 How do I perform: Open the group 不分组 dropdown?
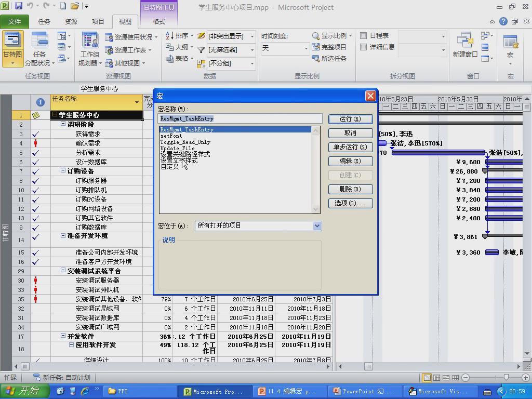click(x=252, y=63)
